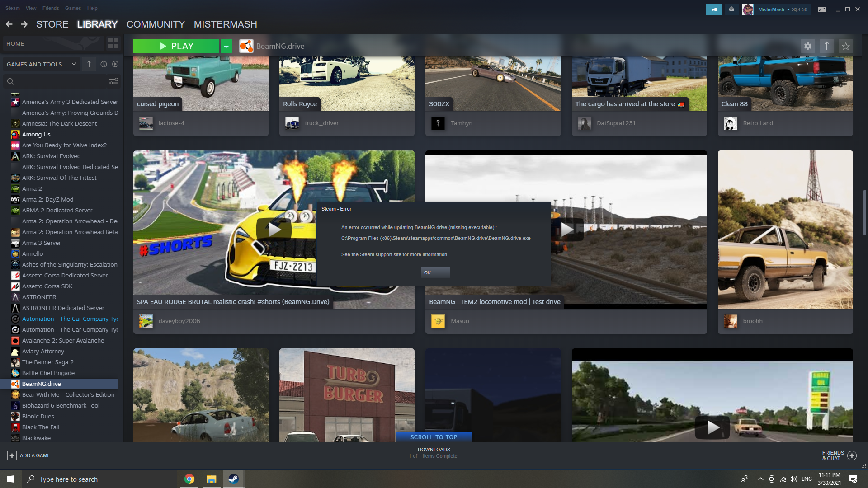Screen dimensions: 868x488
Task: Open the Turbo Burger screenshot
Action: click(347, 395)
